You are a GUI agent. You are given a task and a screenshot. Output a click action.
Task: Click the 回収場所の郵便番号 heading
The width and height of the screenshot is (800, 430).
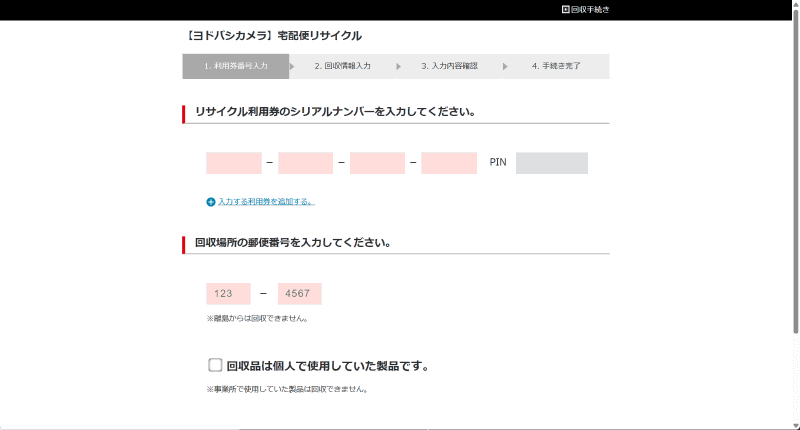[x=293, y=242]
